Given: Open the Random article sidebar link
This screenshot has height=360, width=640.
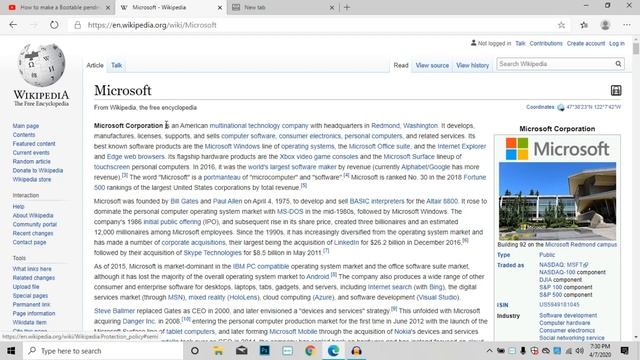Looking at the screenshot, I should [x=31, y=162].
